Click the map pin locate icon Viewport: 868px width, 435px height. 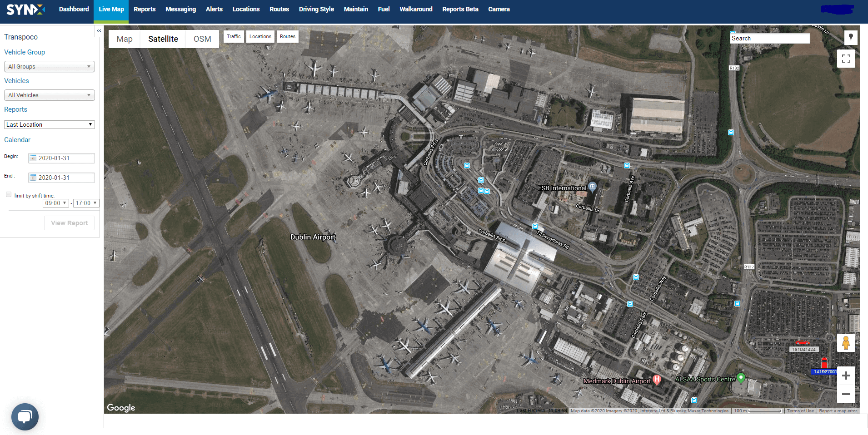tap(851, 37)
